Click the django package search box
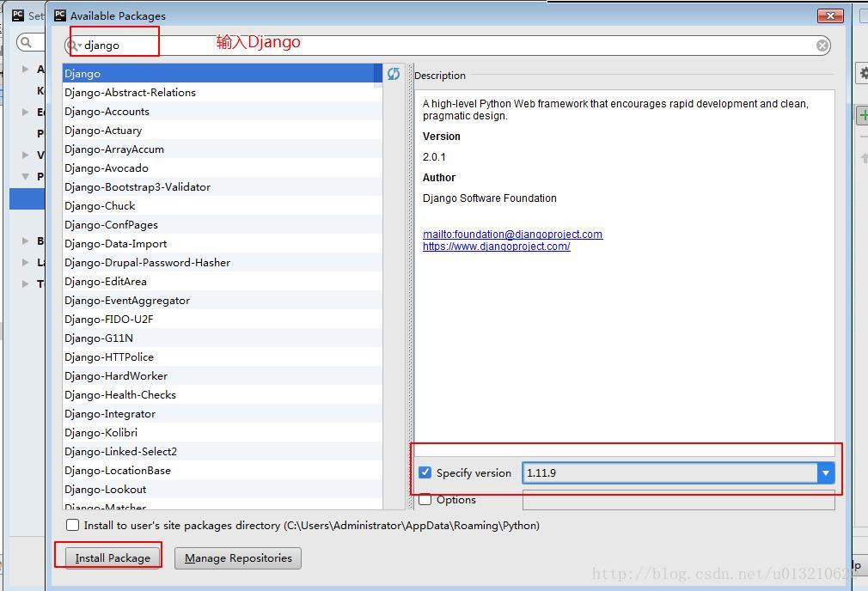 tap(447, 46)
